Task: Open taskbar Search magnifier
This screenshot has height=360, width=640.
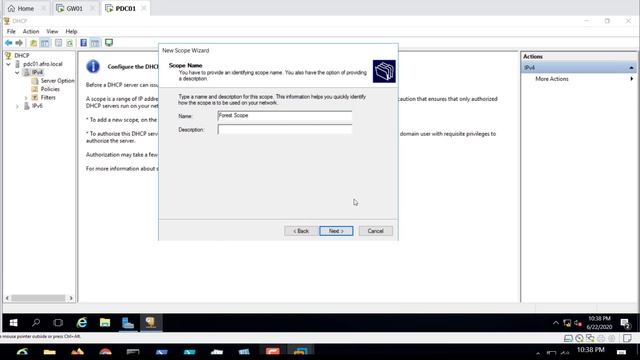Action: [36, 323]
